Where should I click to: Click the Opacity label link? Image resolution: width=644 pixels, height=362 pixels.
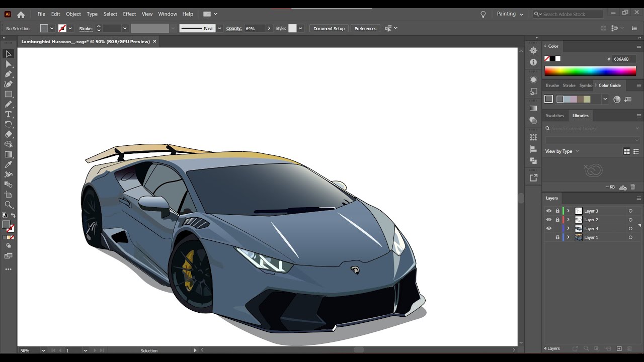[x=234, y=29]
